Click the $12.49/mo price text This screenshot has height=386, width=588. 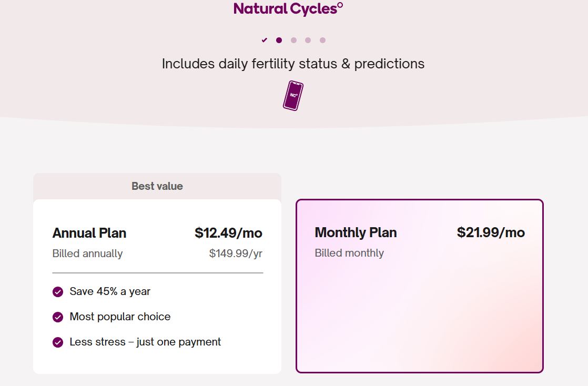tap(228, 233)
